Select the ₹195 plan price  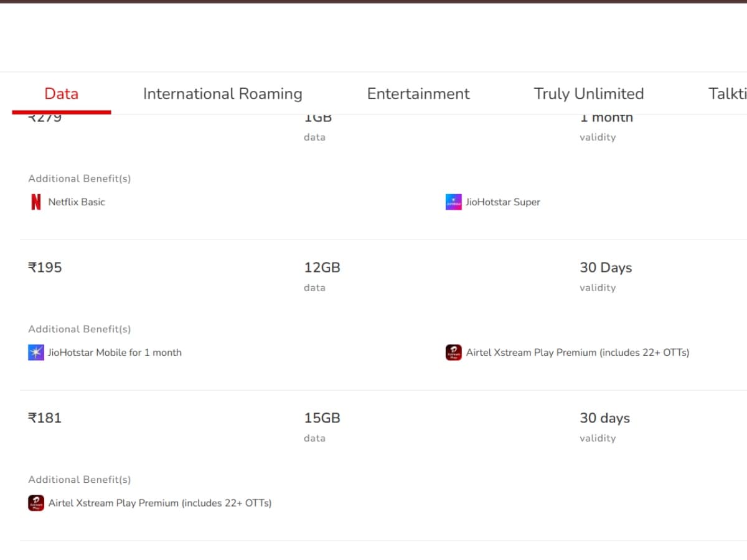point(45,268)
